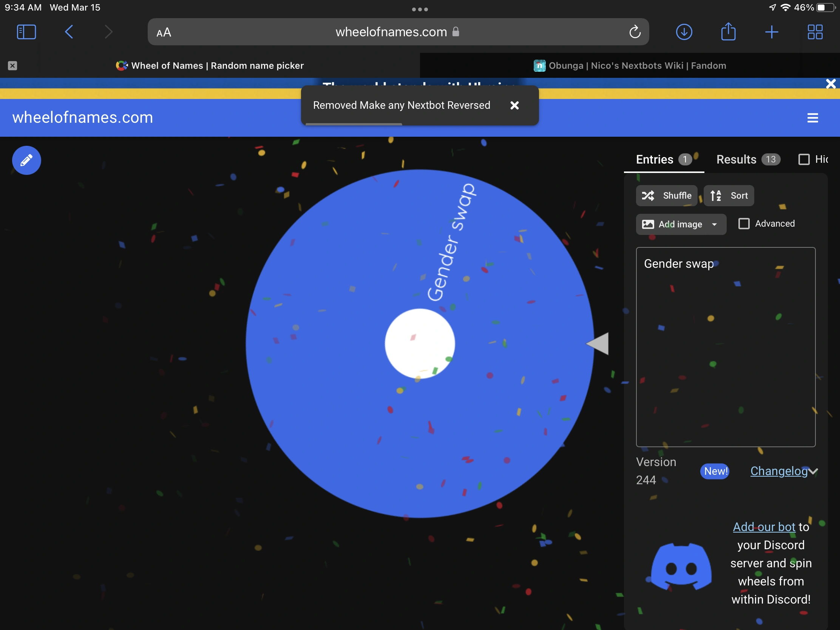Image resolution: width=840 pixels, height=630 pixels.
Task: Open the wheelofnames hamburger menu
Action: pyautogui.click(x=812, y=118)
